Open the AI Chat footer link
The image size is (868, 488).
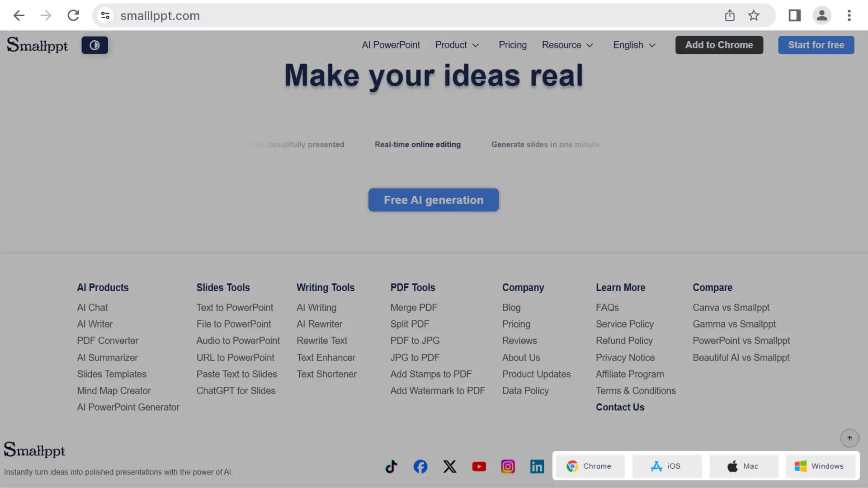pos(92,308)
